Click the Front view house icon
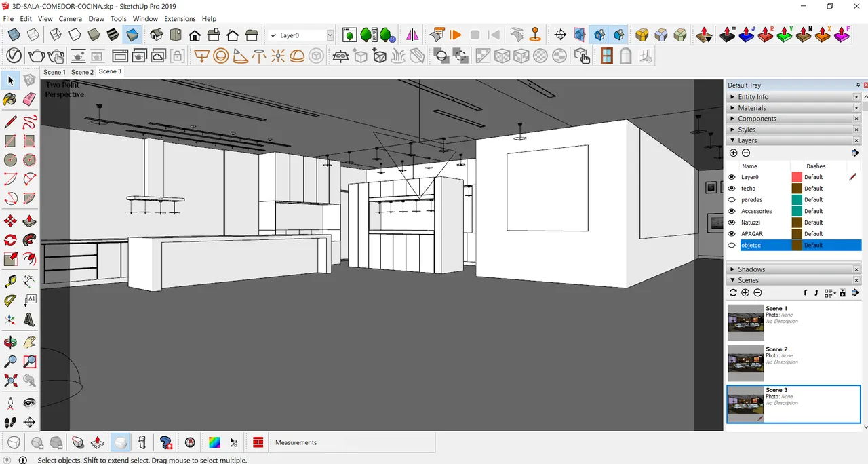The image size is (868, 464). coord(195,35)
